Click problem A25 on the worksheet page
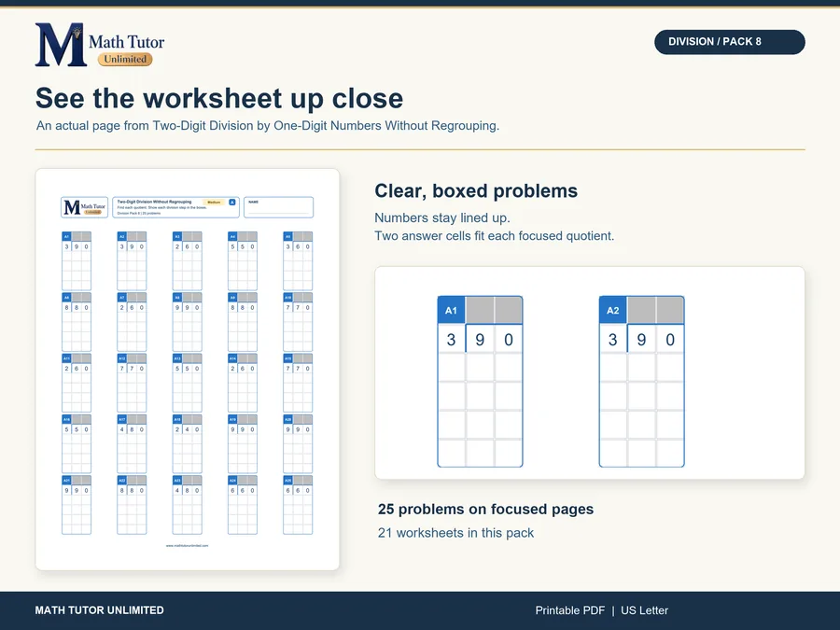840x630 pixels. (298, 505)
